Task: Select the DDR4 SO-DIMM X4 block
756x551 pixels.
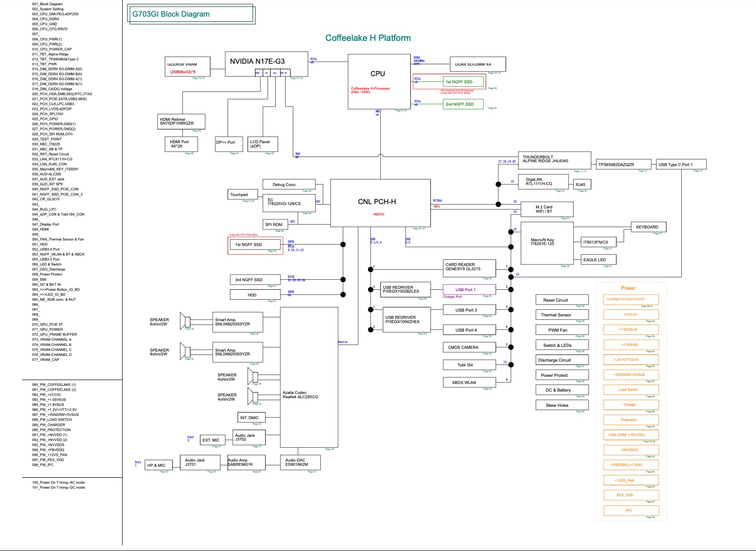Action: click(x=477, y=64)
